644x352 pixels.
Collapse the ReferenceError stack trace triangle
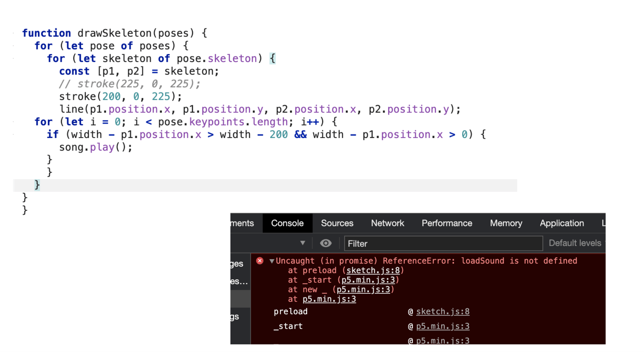tap(272, 261)
